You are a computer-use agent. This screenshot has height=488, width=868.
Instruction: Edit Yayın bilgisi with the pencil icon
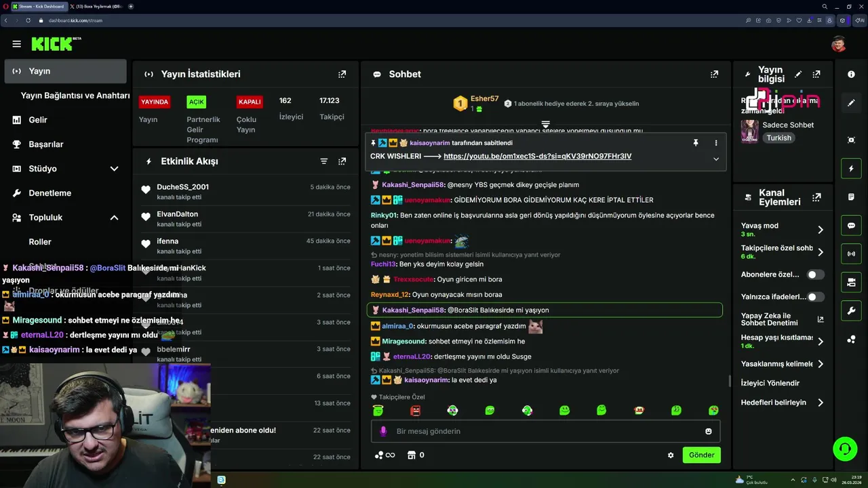coord(798,74)
